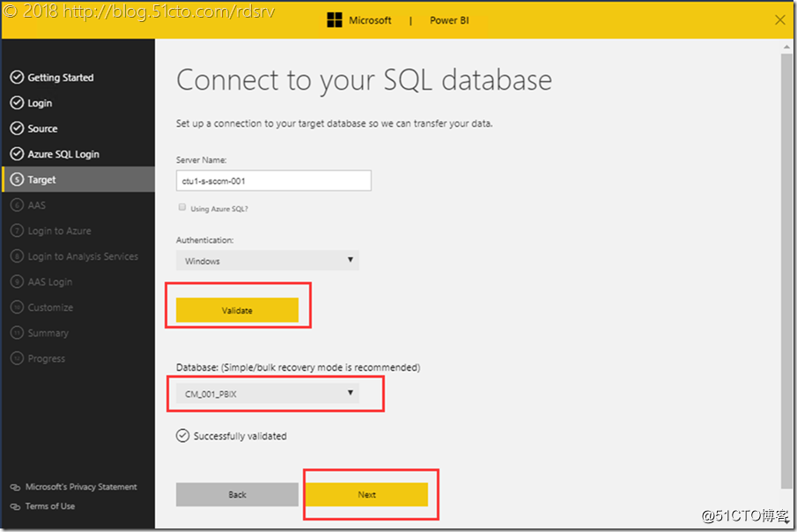The width and height of the screenshot is (797, 532).
Task: Close the Power BI setup dialog
Action: coord(779,20)
